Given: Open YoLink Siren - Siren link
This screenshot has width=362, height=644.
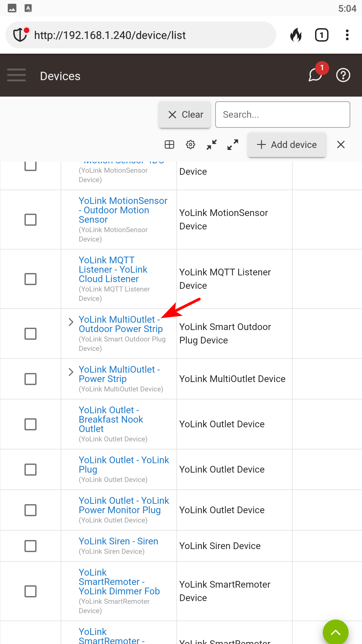Looking at the screenshot, I should [118, 541].
